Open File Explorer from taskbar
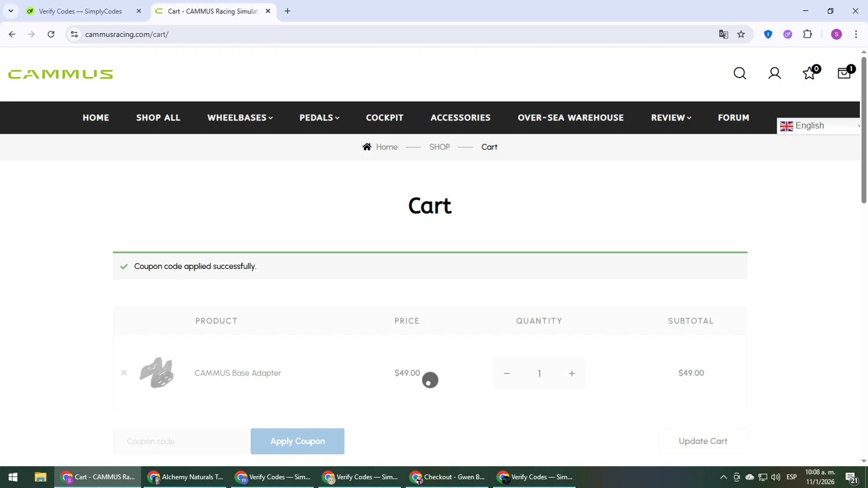This screenshot has height=488, width=868. (40, 477)
